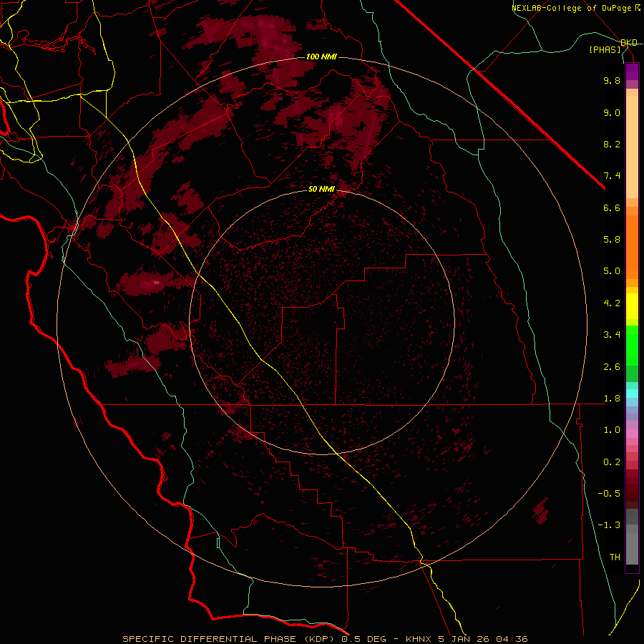Select the 4.2 scale value
Screen dimensions: 644x644
click(612, 303)
